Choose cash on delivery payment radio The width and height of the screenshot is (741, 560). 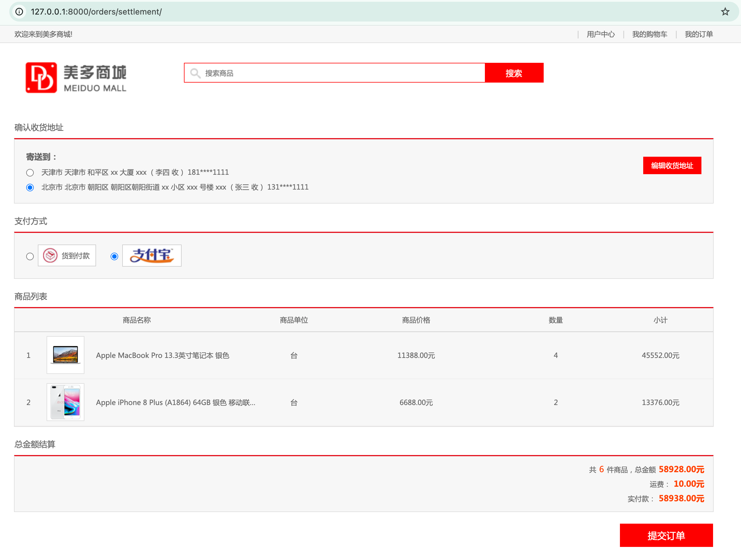[x=30, y=256]
